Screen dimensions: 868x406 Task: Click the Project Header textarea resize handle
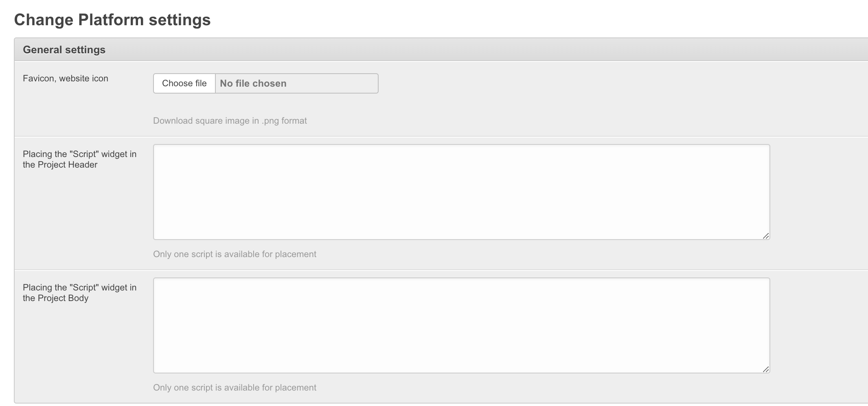pyautogui.click(x=765, y=236)
